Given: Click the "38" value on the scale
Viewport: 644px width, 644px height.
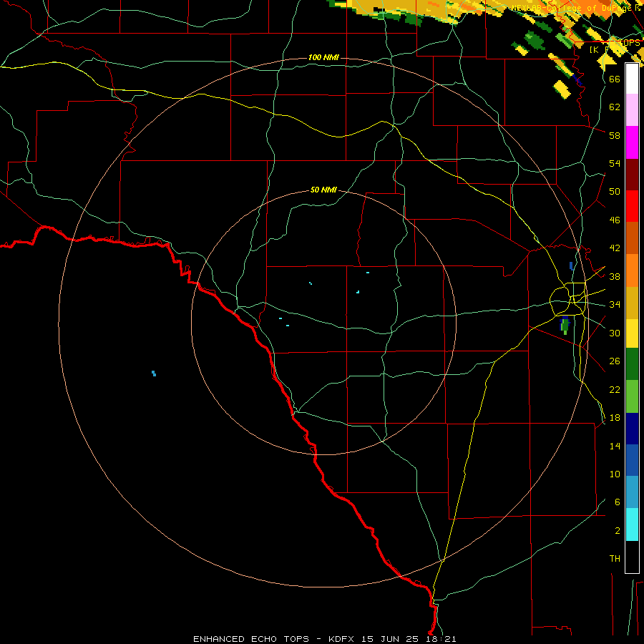Looking at the screenshot, I should pyautogui.click(x=615, y=276).
